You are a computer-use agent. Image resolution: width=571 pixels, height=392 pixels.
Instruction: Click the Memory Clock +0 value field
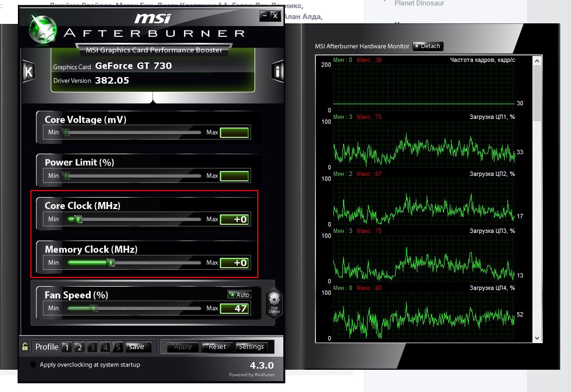pos(234,263)
